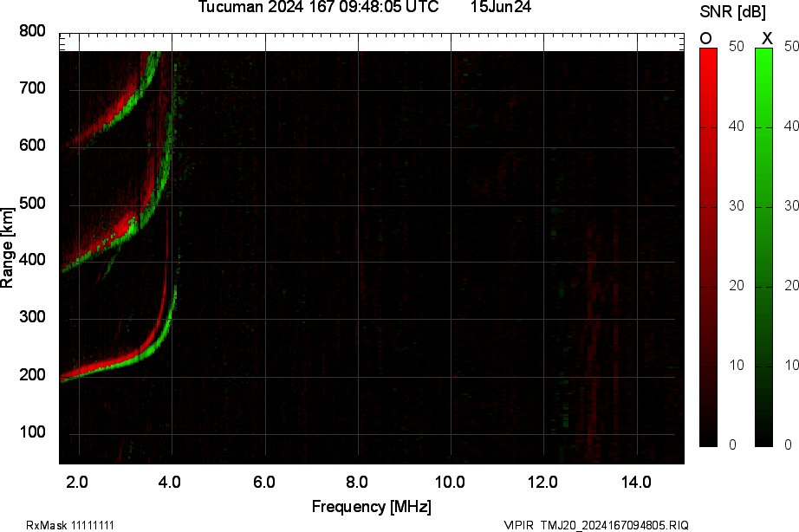Viewport: 799px width, 532px height.
Task: Select the 'O' label above red bar
Action: point(706,38)
